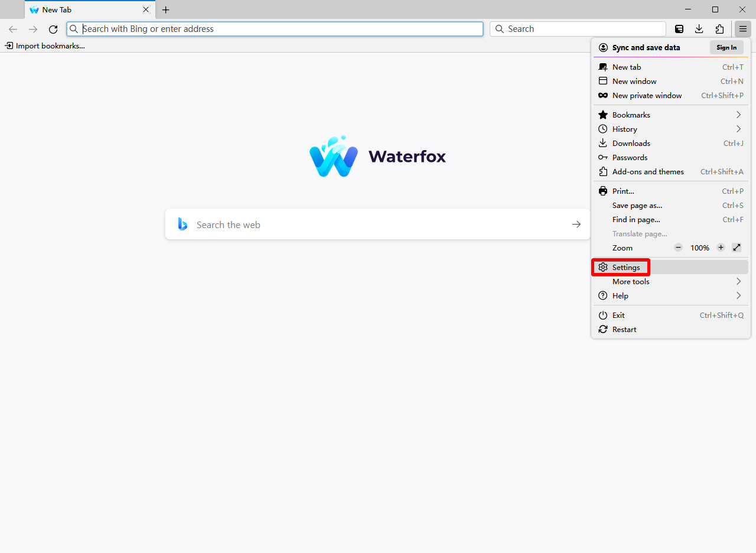Toggle the sidebar icon in the toolbar
This screenshot has height=553, width=756.
pyautogui.click(x=679, y=28)
